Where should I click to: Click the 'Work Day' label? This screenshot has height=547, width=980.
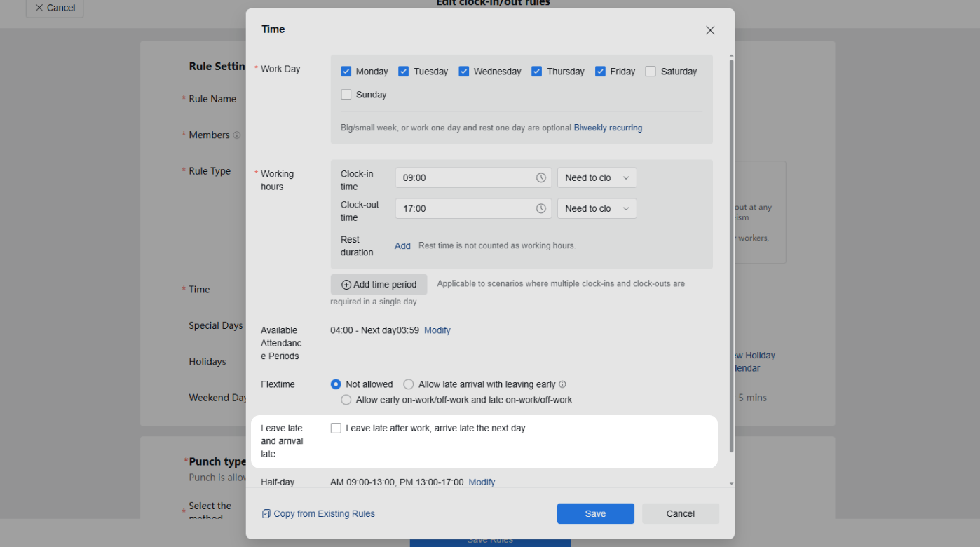click(280, 69)
